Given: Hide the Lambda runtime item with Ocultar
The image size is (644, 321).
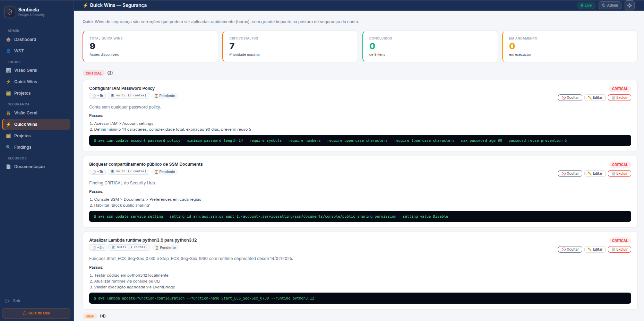Looking at the screenshot, I should pos(570,250).
